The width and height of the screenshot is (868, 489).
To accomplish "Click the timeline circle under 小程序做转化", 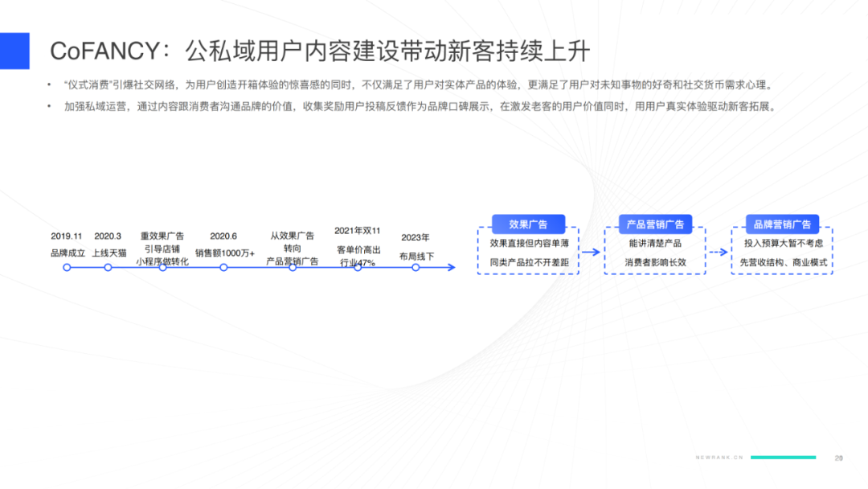I will tap(162, 268).
